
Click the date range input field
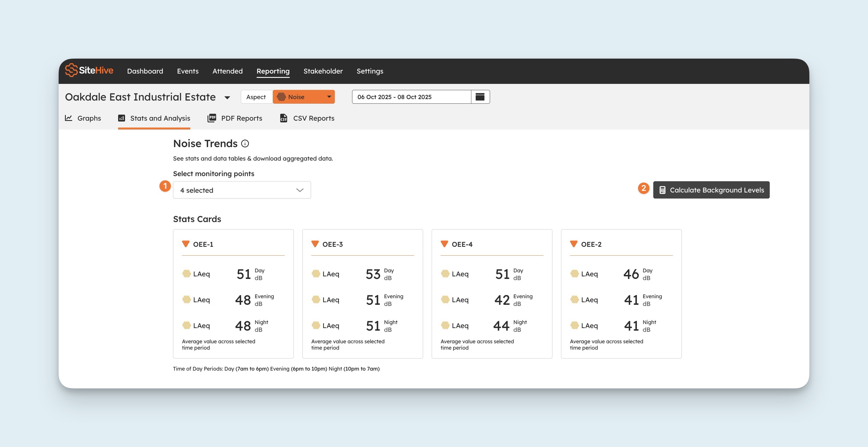411,97
